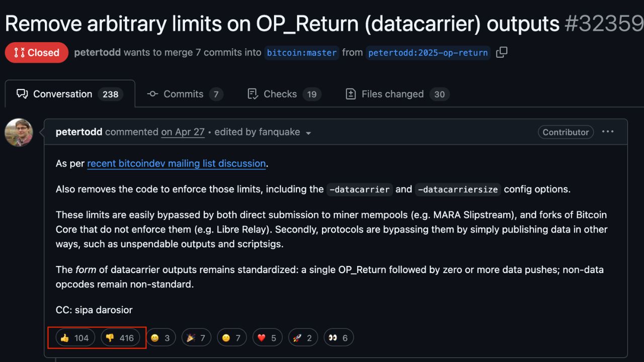Open the three-dot comment options menu
The width and height of the screenshot is (644, 362).
[x=608, y=132]
